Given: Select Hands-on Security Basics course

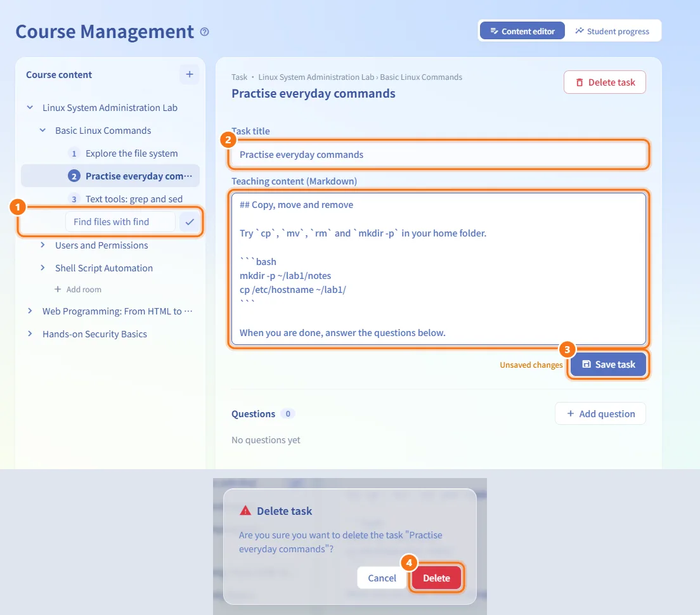Looking at the screenshot, I should tap(94, 334).
